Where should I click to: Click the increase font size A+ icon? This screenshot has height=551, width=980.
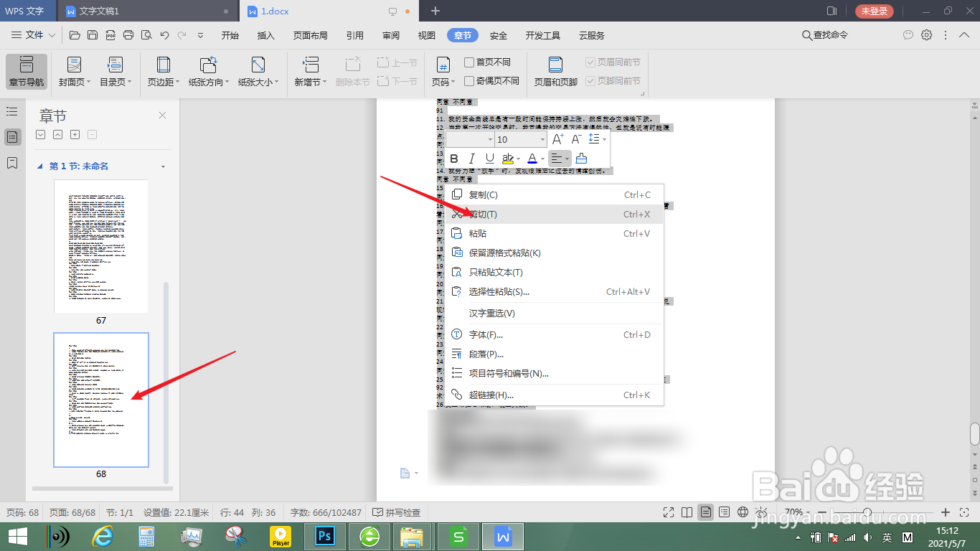tap(557, 139)
